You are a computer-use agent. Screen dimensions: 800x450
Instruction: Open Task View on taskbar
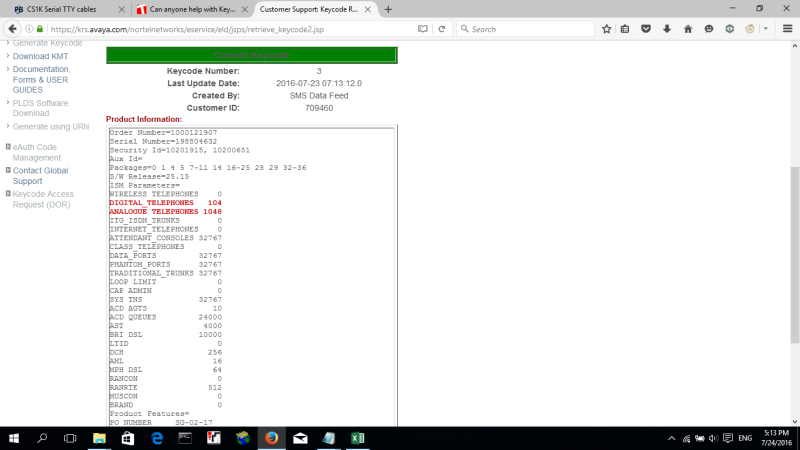pos(70,438)
